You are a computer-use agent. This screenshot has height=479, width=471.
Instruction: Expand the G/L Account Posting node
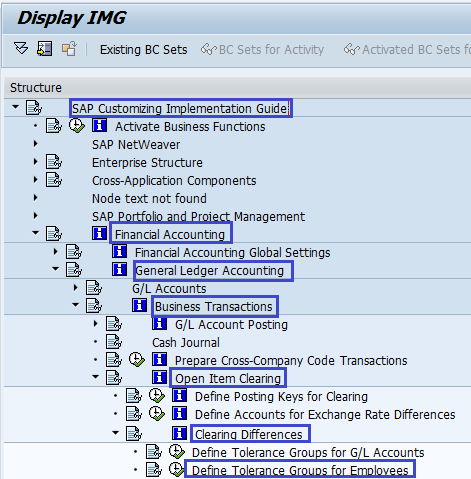click(x=96, y=324)
